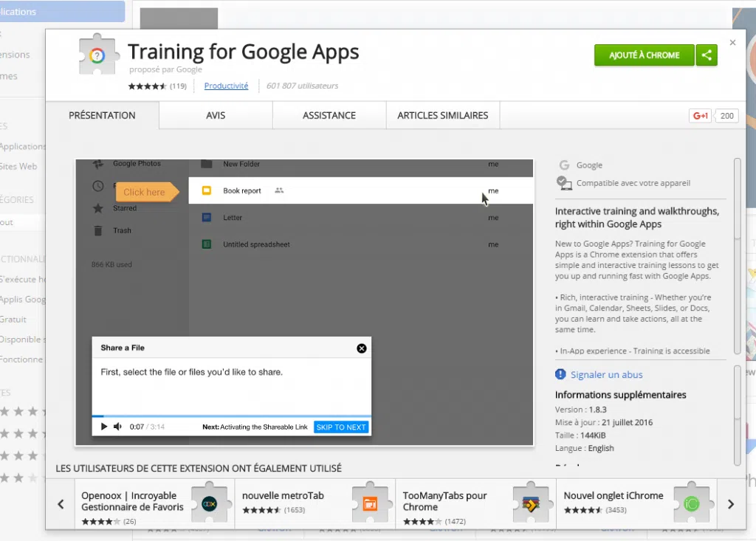Click the Google G developer icon
The width and height of the screenshot is (756, 541).
564,165
